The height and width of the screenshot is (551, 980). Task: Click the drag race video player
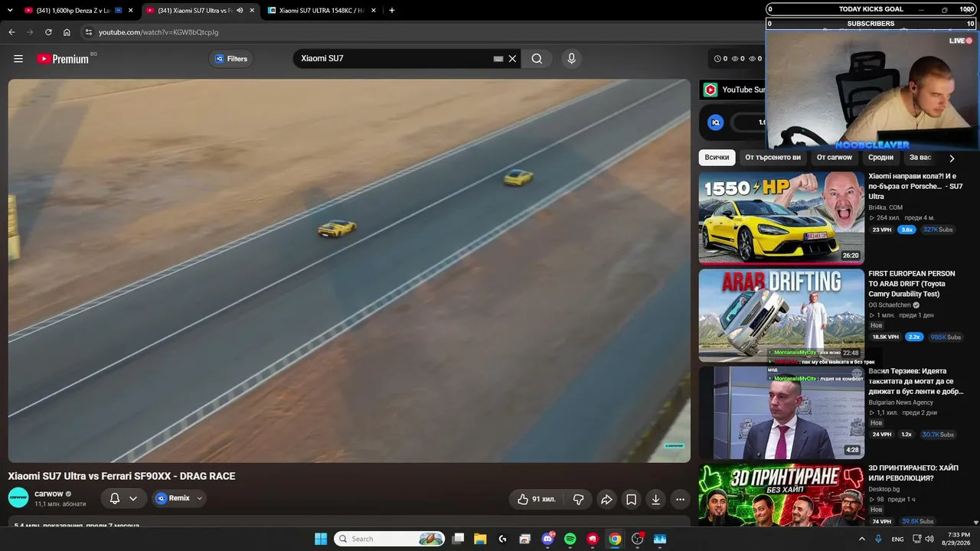349,271
